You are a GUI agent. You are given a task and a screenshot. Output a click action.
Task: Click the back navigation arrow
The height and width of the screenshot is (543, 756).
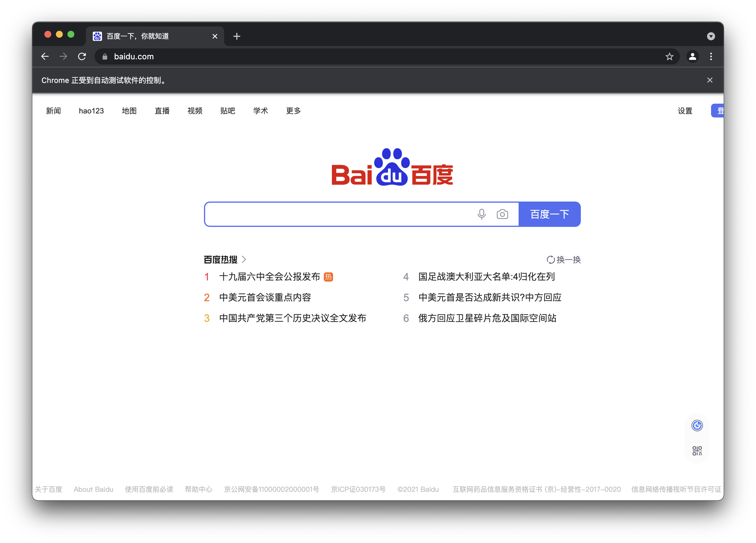point(45,56)
